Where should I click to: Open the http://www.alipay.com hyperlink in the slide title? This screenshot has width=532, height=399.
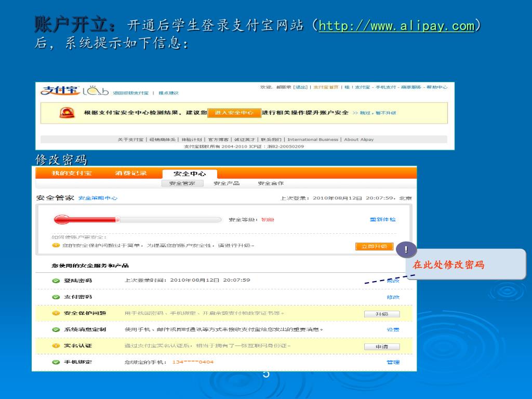[x=396, y=26]
